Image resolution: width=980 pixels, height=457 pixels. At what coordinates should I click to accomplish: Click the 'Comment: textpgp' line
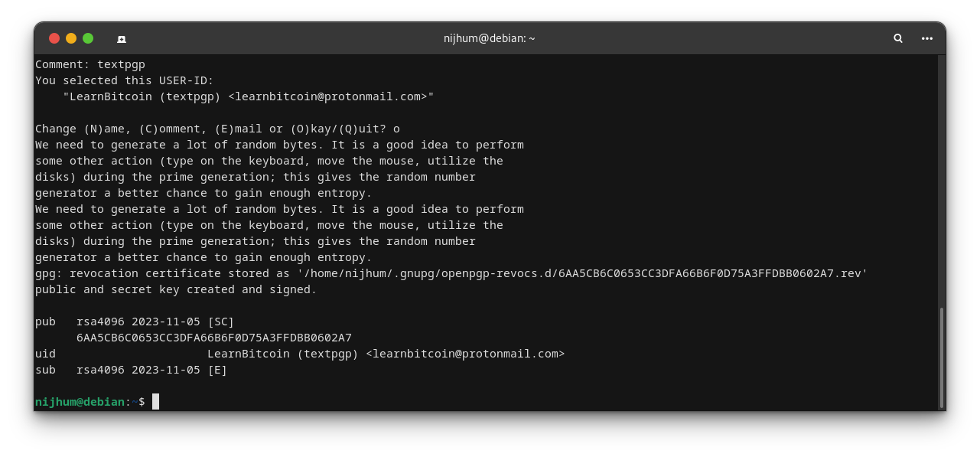pos(90,64)
